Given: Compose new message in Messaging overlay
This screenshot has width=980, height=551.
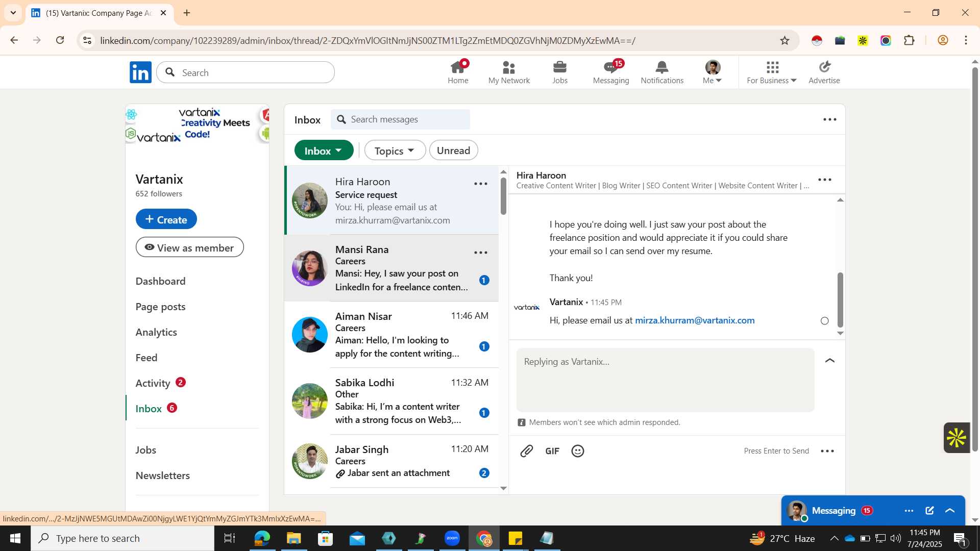Looking at the screenshot, I should (929, 511).
